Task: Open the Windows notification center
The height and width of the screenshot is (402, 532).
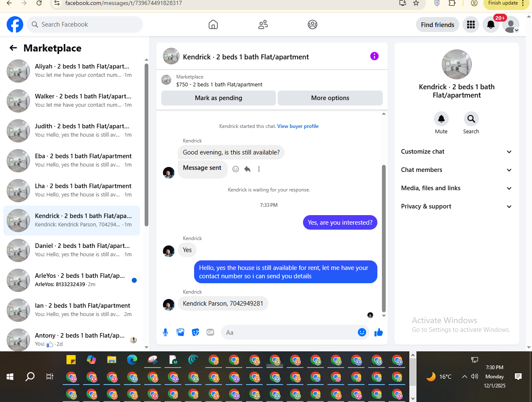Action: (x=518, y=377)
